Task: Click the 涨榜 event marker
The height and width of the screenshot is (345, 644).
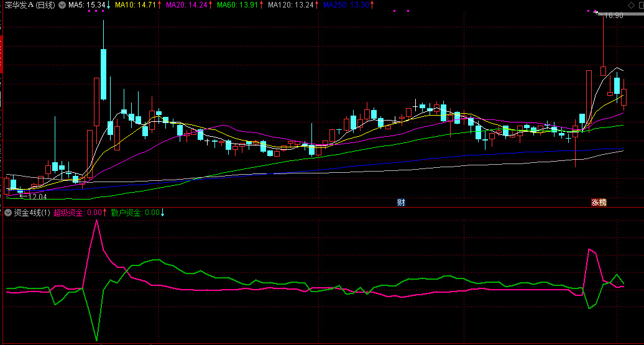Action: pos(599,203)
